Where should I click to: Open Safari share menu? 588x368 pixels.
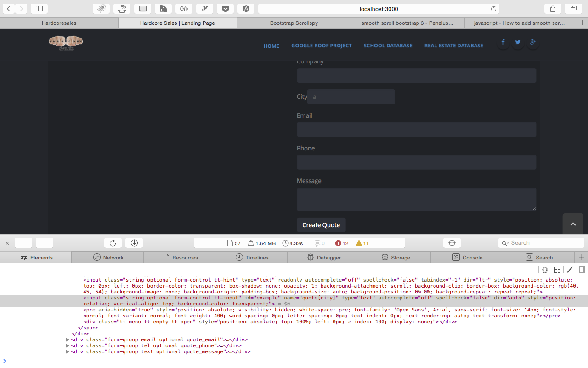(x=553, y=9)
